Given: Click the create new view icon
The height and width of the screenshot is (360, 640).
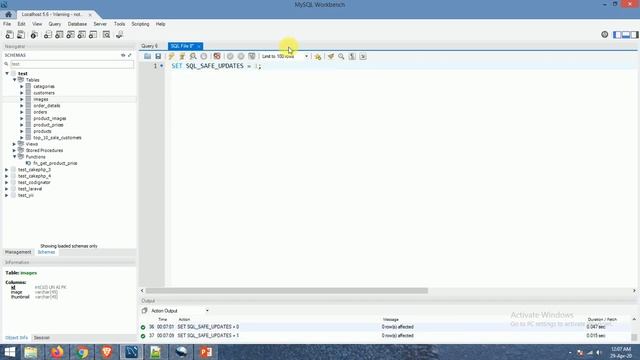Looking at the screenshot, I should (71, 35).
